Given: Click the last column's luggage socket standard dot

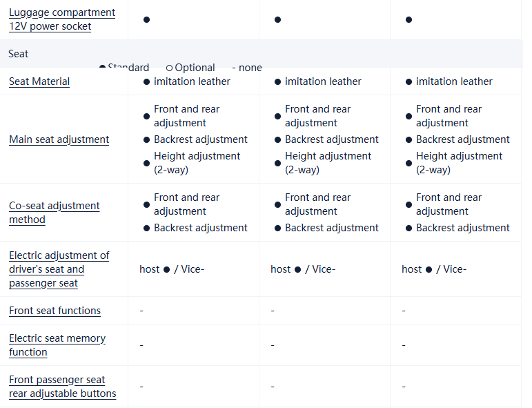Looking at the screenshot, I should pos(408,19).
